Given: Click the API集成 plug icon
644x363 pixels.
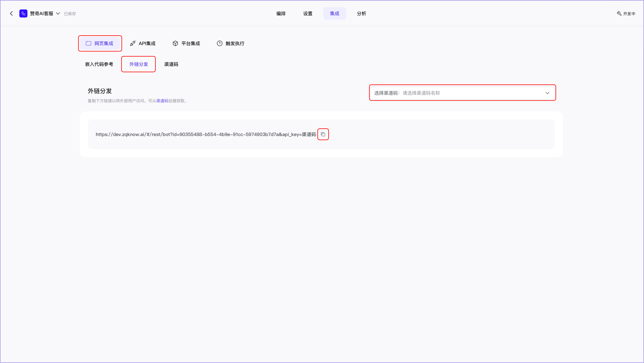Looking at the screenshot, I should (x=133, y=43).
